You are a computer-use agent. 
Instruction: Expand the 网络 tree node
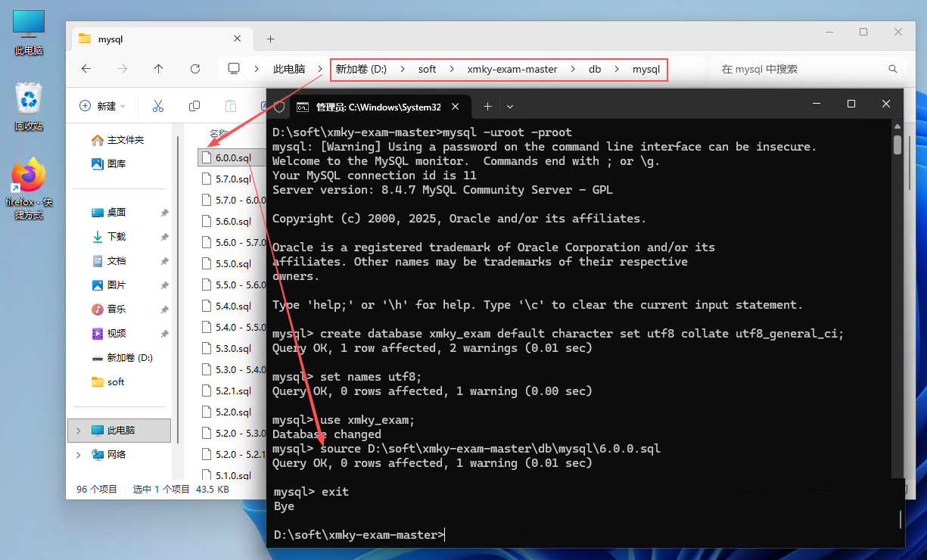78,455
